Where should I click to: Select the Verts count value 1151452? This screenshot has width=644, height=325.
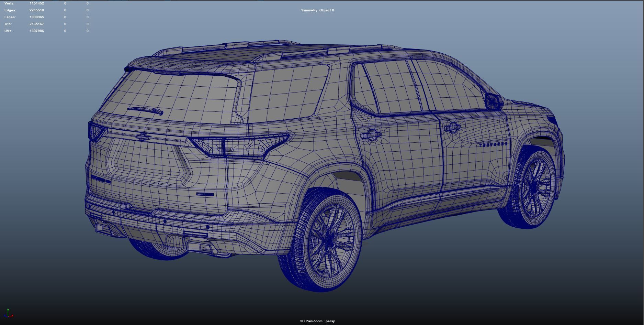coord(37,3)
